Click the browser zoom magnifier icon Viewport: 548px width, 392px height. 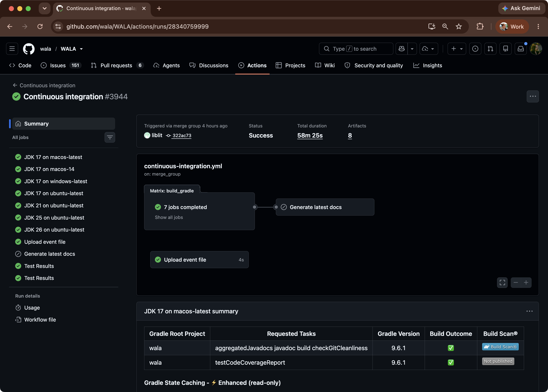pos(445,26)
